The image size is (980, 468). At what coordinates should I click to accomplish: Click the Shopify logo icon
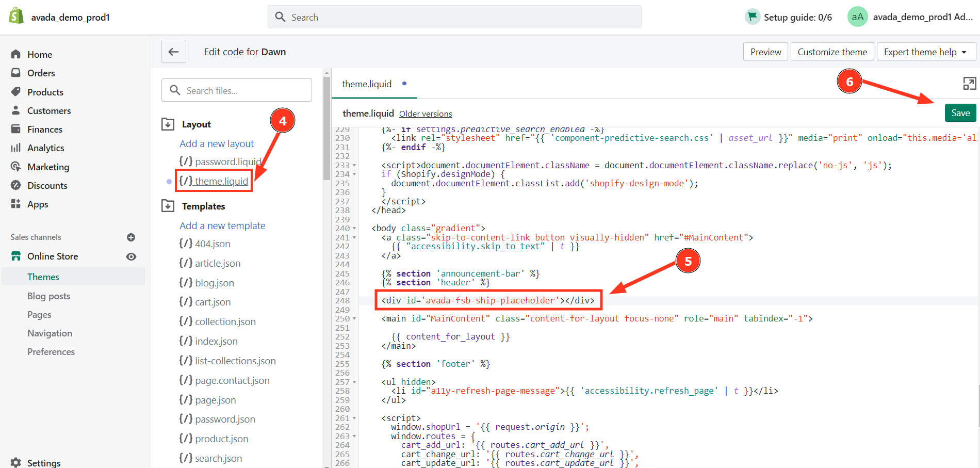tap(17, 16)
